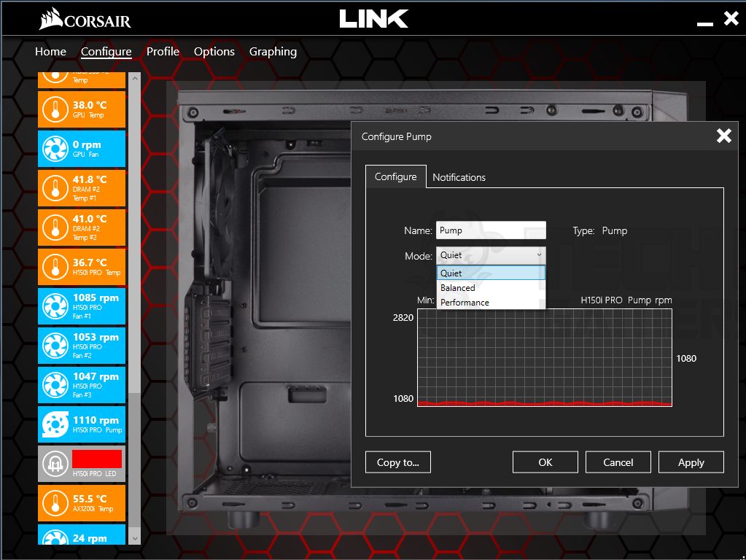This screenshot has height=560, width=746.
Task: Click the 36.7 °C temperature value
Action: 90,262
